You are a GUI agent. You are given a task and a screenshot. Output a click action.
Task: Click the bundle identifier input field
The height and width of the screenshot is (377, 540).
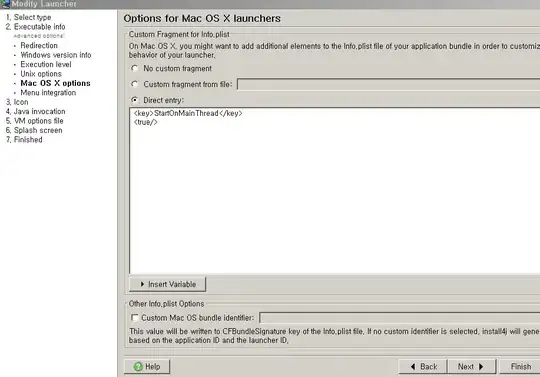[399, 318]
